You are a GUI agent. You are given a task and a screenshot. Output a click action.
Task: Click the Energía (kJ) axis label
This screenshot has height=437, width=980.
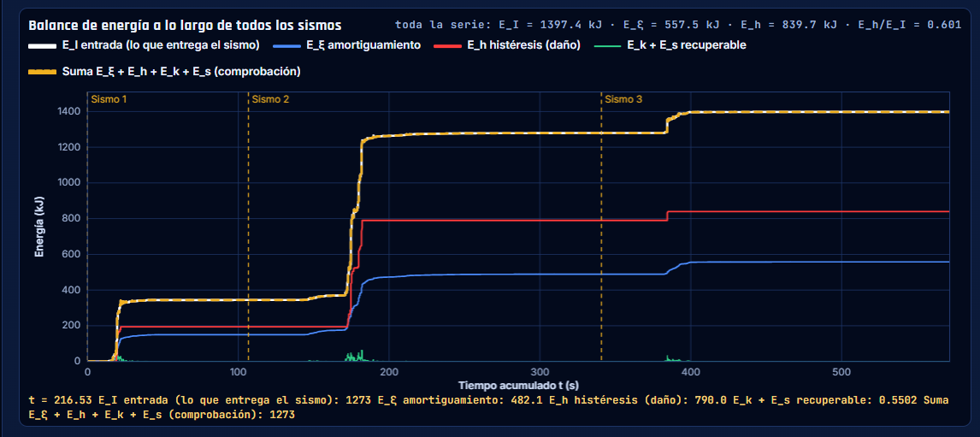(x=39, y=227)
